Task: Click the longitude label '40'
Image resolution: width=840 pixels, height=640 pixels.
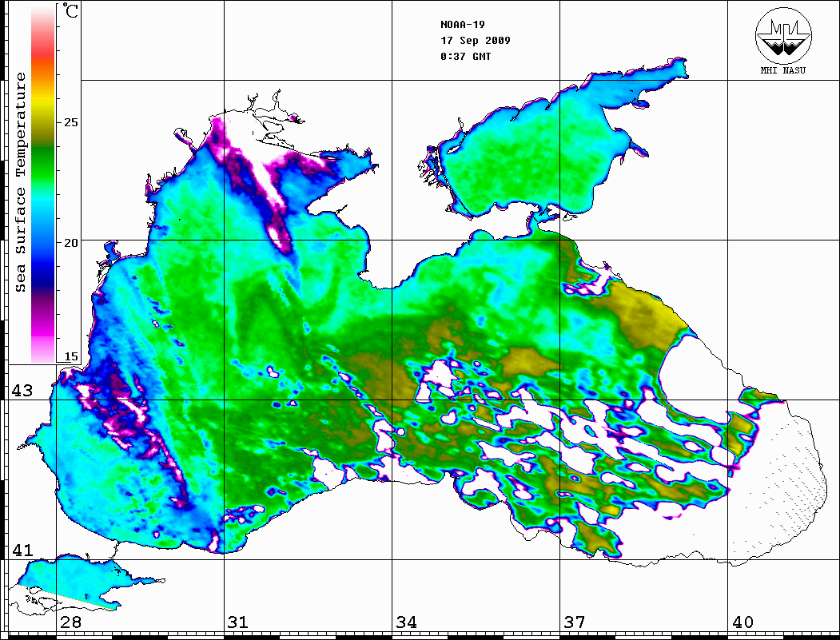Action: [742, 622]
